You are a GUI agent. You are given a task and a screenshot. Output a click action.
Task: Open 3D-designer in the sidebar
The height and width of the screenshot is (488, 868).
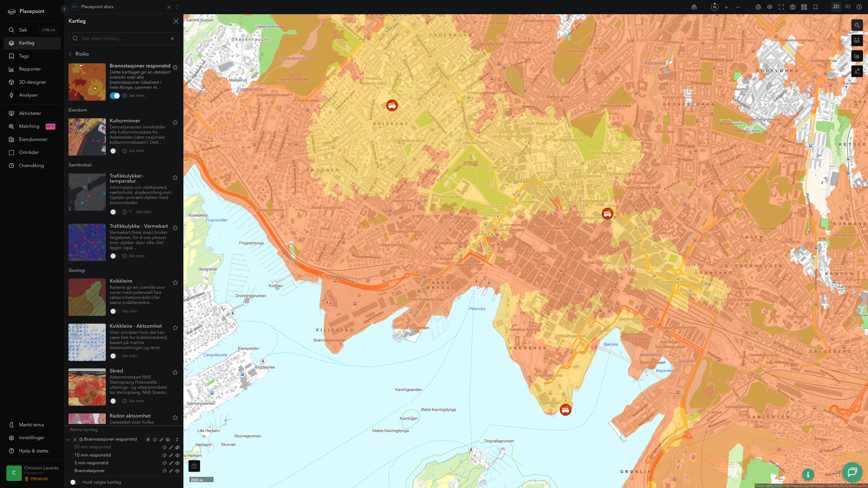point(32,82)
